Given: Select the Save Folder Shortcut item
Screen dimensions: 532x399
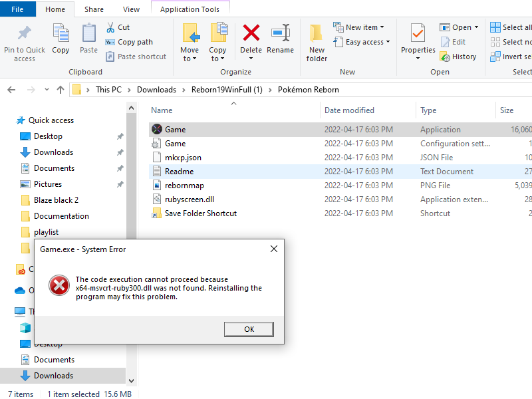Looking at the screenshot, I should click(340, 213).
